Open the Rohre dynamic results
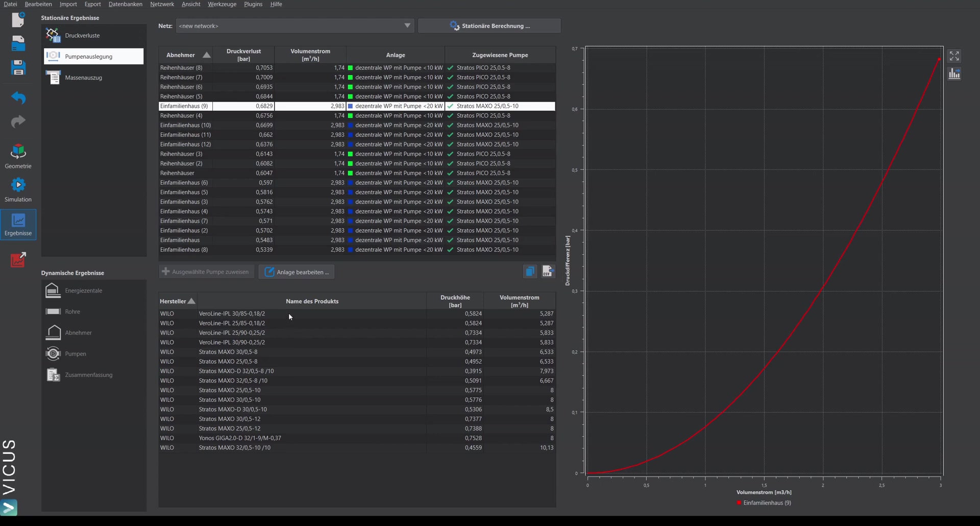This screenshot has height=526, width=980. 94,312
